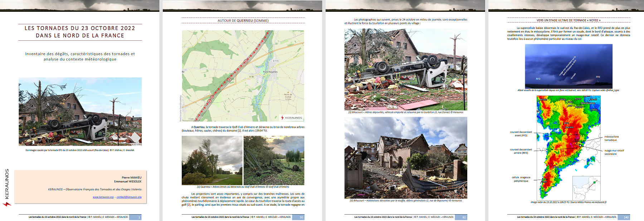This screenshot has height=221, width=644.
Task: Select the cover photo of the overturned van
Action: 80,111
